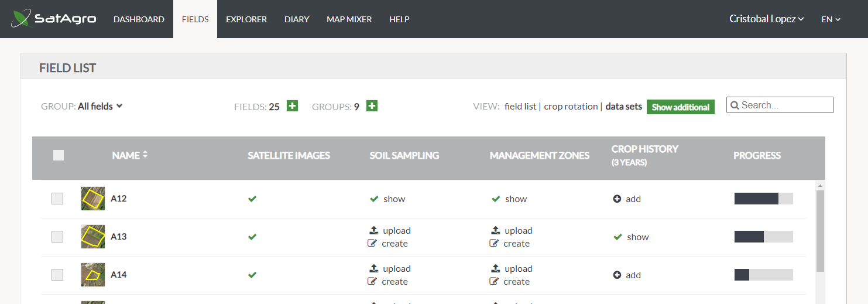The height and width of the screenshot is (304, 868).
Task: Open the EN language dropdown
Action: (831, 19)
